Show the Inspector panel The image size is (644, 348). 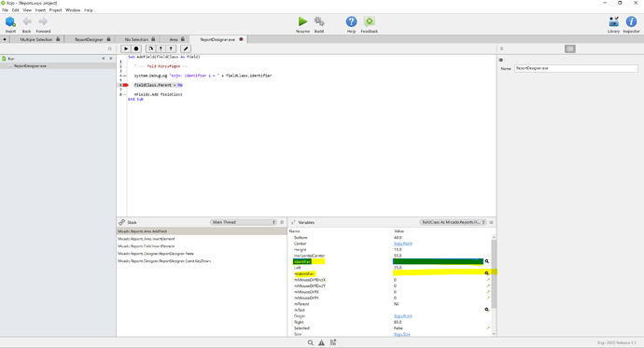pos(631,21)
